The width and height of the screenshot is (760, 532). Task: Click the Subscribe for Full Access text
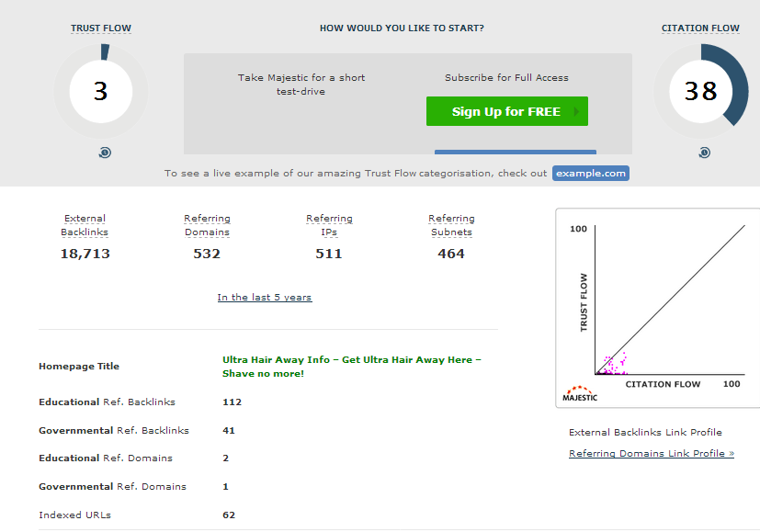[506, 78]
